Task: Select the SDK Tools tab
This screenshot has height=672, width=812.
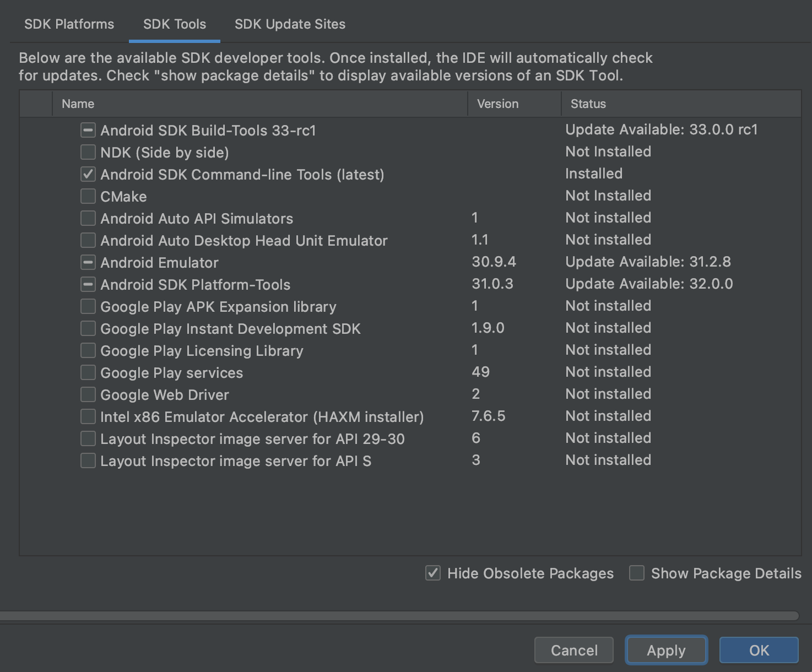Action: click(175, 24)
